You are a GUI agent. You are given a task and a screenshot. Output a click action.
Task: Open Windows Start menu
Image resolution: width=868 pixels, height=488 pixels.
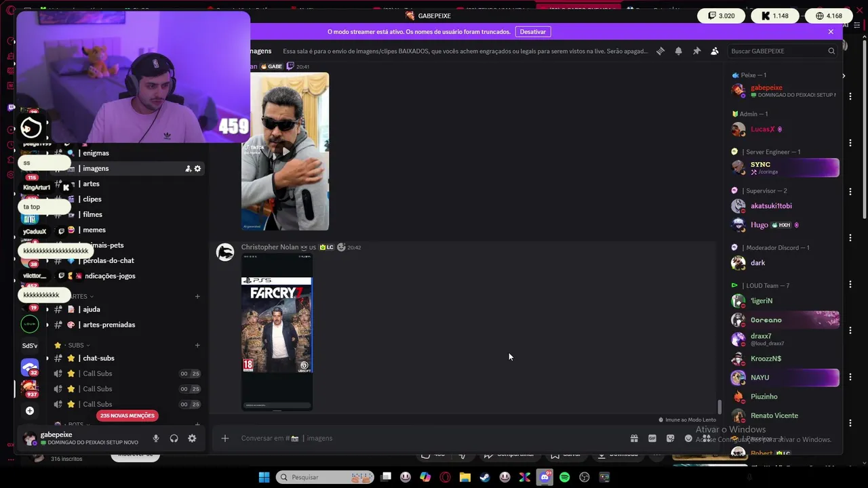(x=264, y=477)
